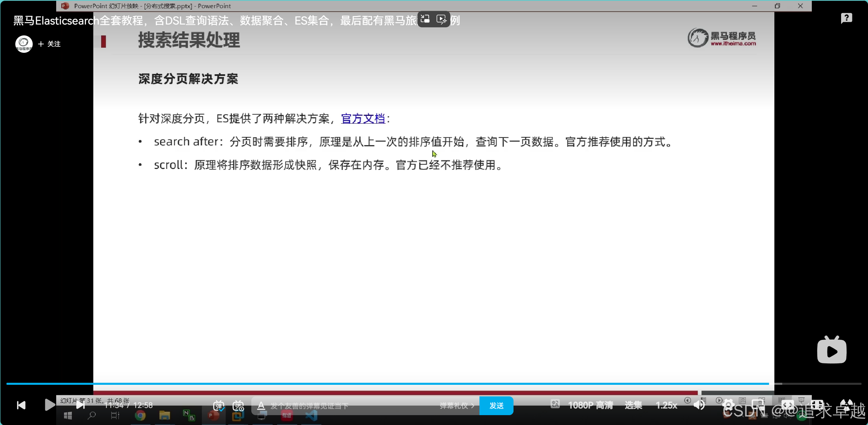Open the 选集 episode list
This screenshot has height=425, width=868.
pos(633,405)
